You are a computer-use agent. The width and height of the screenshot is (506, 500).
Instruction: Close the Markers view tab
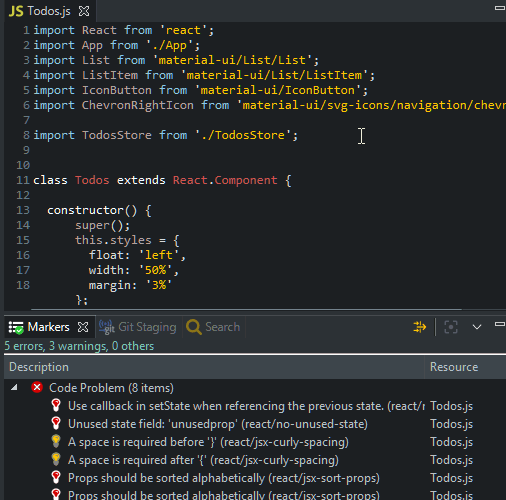[83, 327]
